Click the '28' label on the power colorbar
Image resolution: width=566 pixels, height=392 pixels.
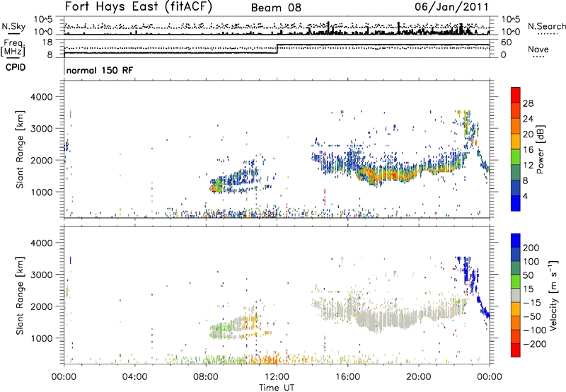528,103
